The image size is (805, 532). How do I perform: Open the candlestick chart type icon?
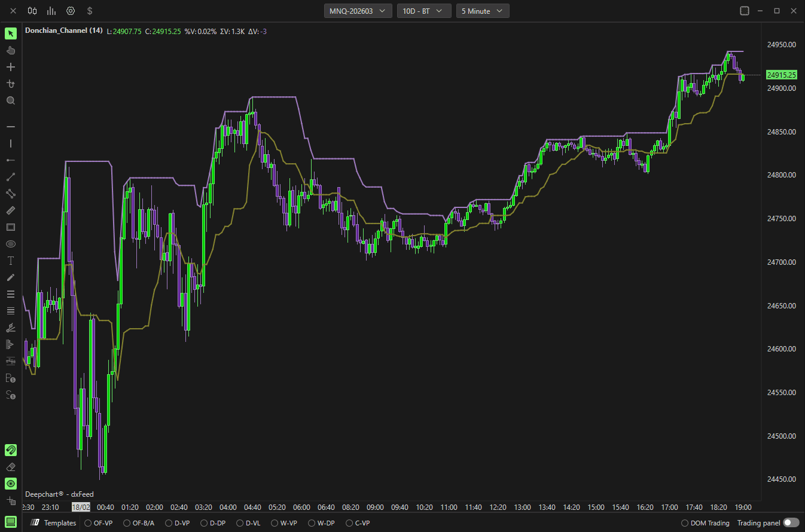32,11
